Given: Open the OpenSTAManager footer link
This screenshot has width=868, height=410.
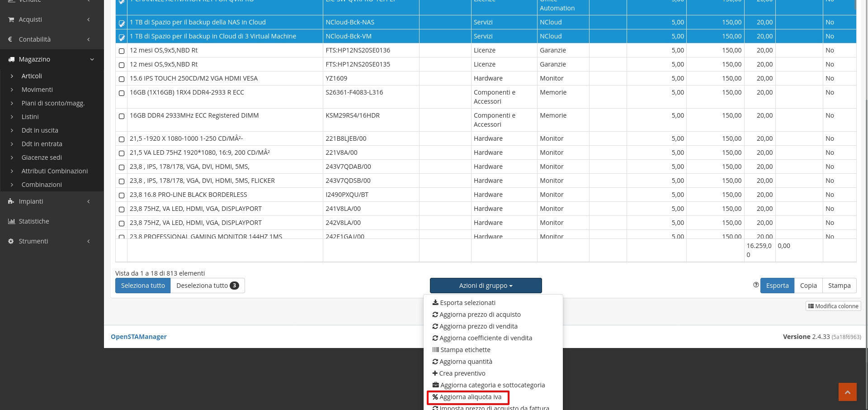Looking at the screenshot, I should pos(139,337).
